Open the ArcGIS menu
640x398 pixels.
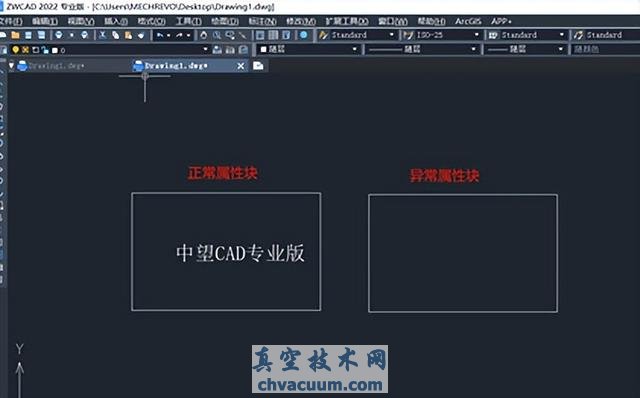click(468, 21)
